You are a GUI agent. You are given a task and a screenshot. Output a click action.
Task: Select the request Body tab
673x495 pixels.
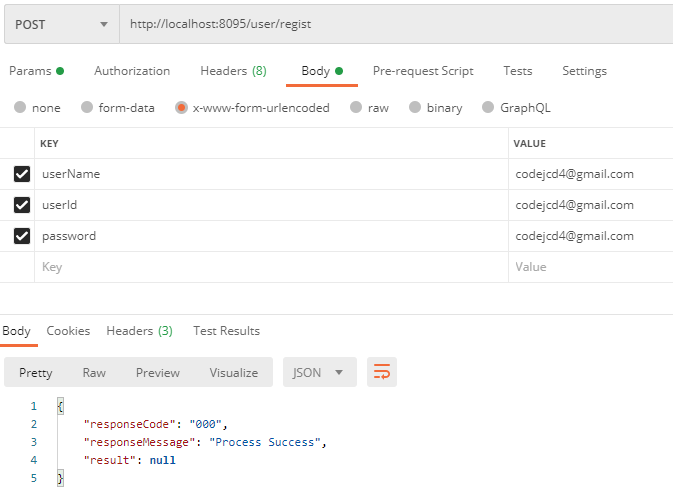click(x=322, y=71)
